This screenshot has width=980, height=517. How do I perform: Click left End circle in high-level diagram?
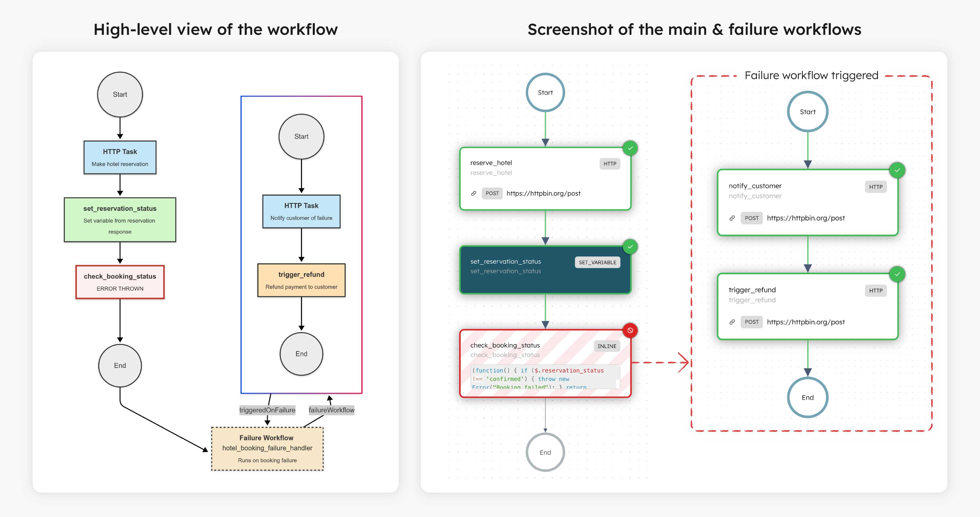point(120,365)
